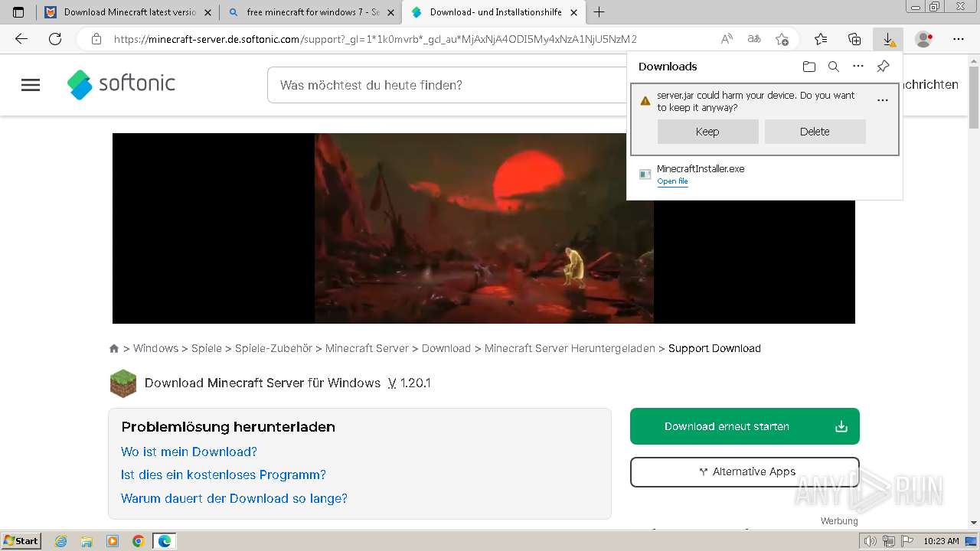Screen dimensions: 980x551
Task: Focus the Softonic search field
Action: point(448,85)
